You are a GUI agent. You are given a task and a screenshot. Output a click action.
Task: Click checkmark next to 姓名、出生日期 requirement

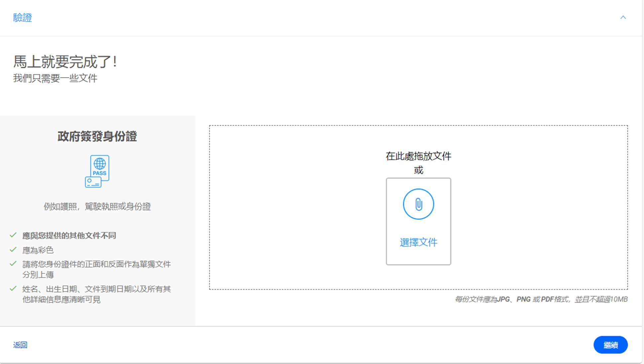coord(13,288)
